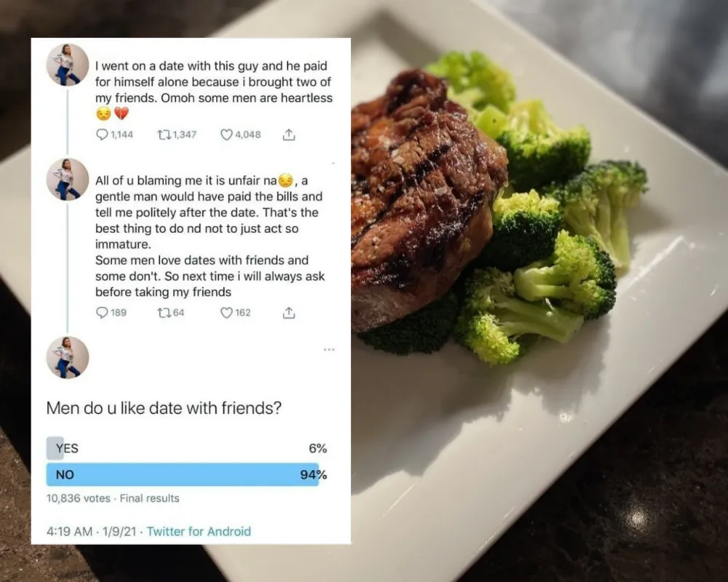Screen dimensions: 728x582
Task: Like the first tweet with 4,048 likes
Action: point(226,135)
